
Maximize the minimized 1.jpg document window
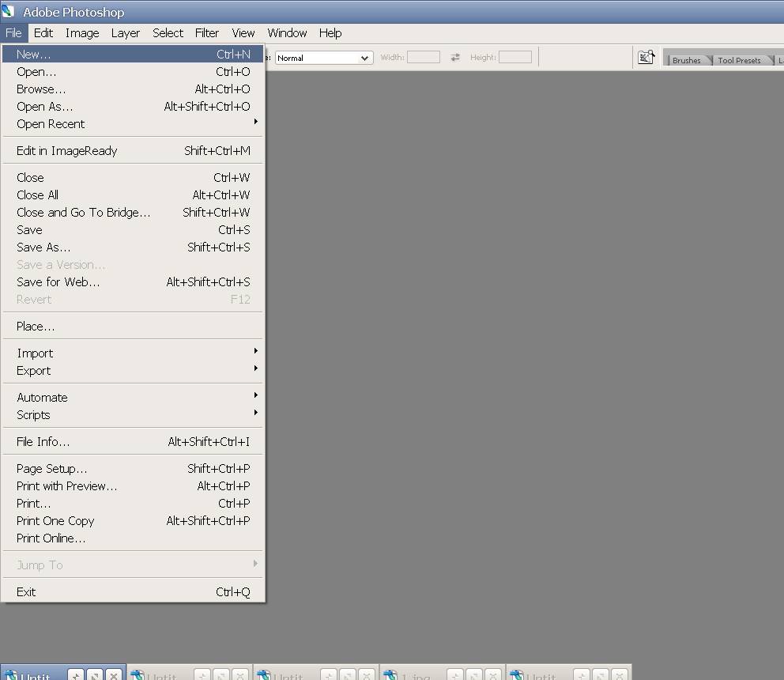point(474,675)
